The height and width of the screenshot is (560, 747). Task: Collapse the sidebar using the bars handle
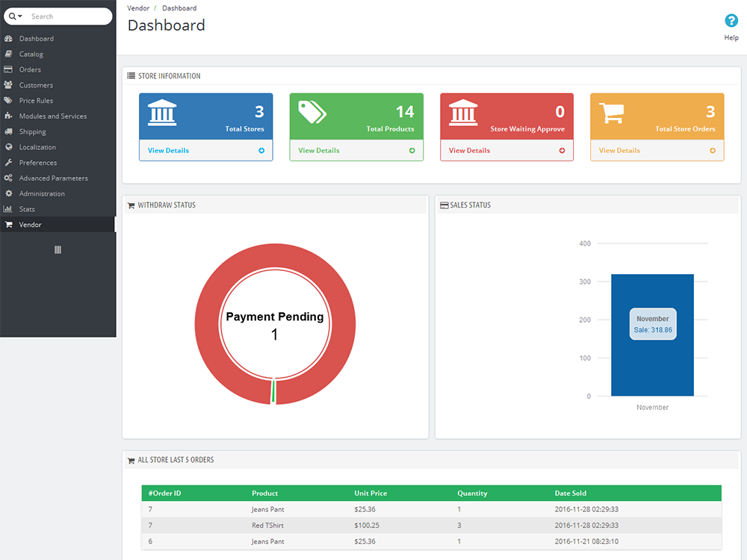58,249
